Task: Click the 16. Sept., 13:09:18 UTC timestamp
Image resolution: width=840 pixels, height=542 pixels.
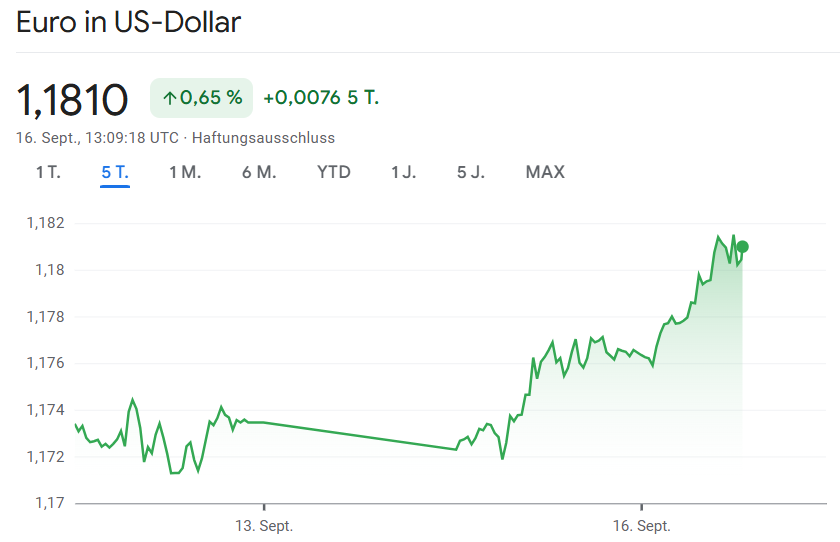Action: 97,138
